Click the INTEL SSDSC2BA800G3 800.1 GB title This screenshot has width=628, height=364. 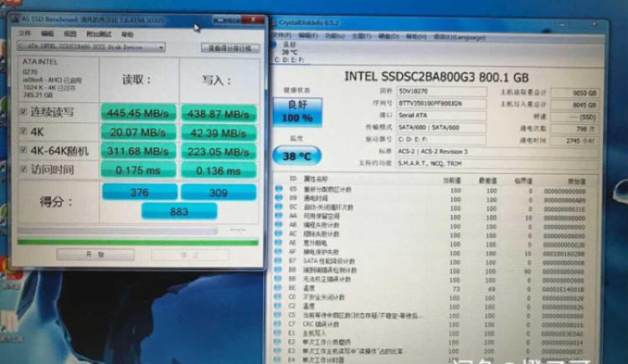click(x=436, y=77)
